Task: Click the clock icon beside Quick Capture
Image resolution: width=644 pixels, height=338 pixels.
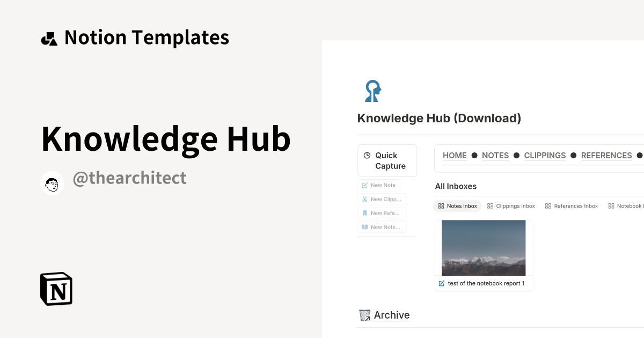Action: point(367,156)
